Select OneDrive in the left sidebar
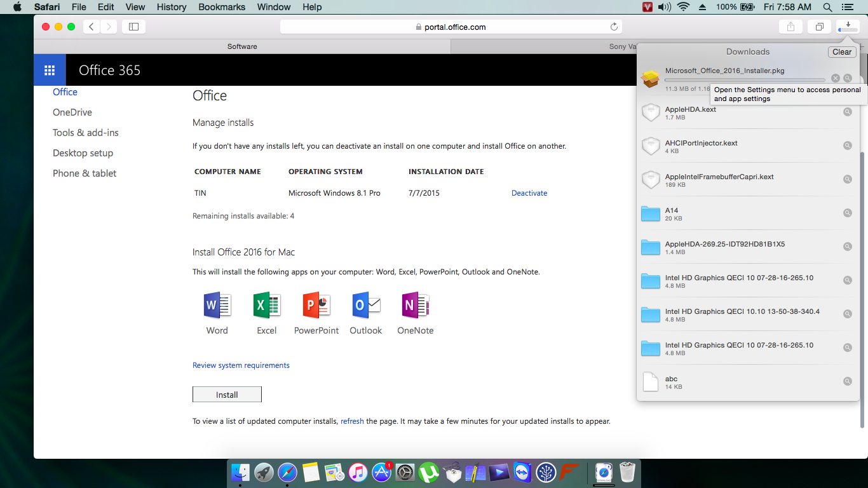The image size is (868, 488). click(72, 112)
